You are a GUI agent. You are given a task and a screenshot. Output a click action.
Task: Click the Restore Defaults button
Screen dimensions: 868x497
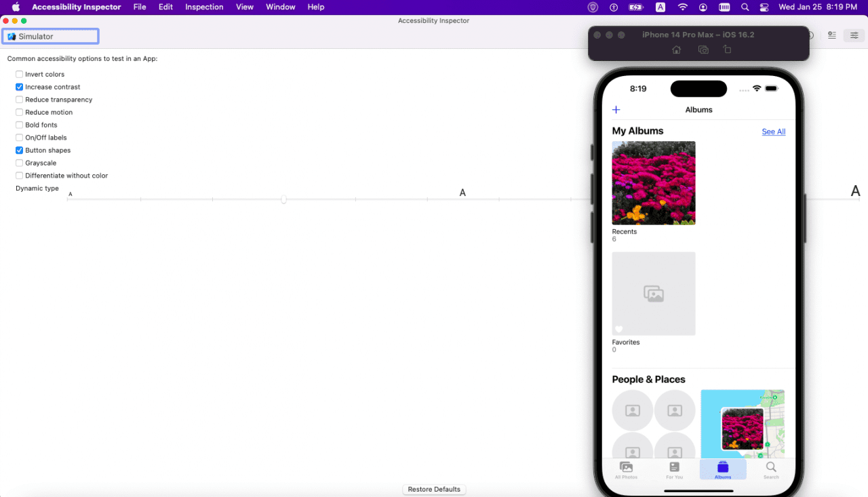pos(434,490)
